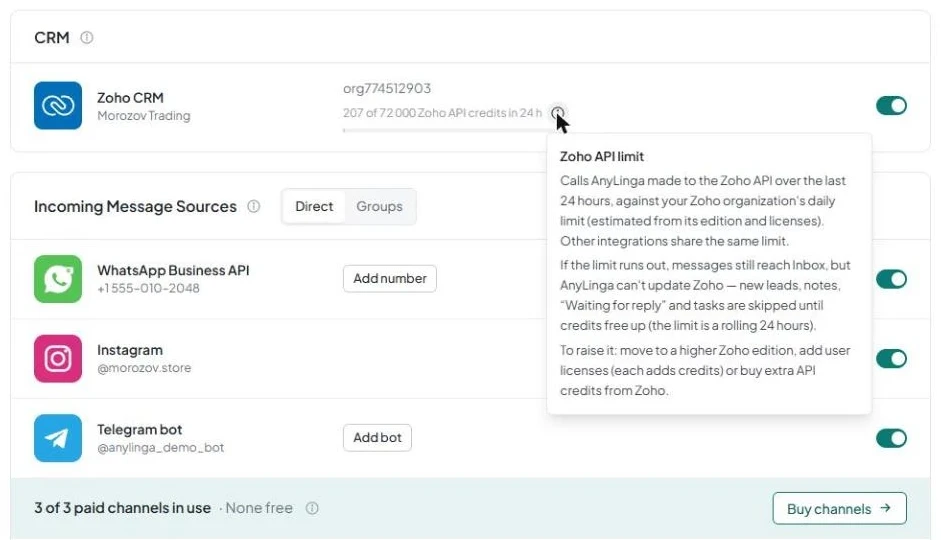This screenshot has width=941, height=540.
Task: Click the WhatsApp Business API logo icon
Action: click(x=58, y=279)
